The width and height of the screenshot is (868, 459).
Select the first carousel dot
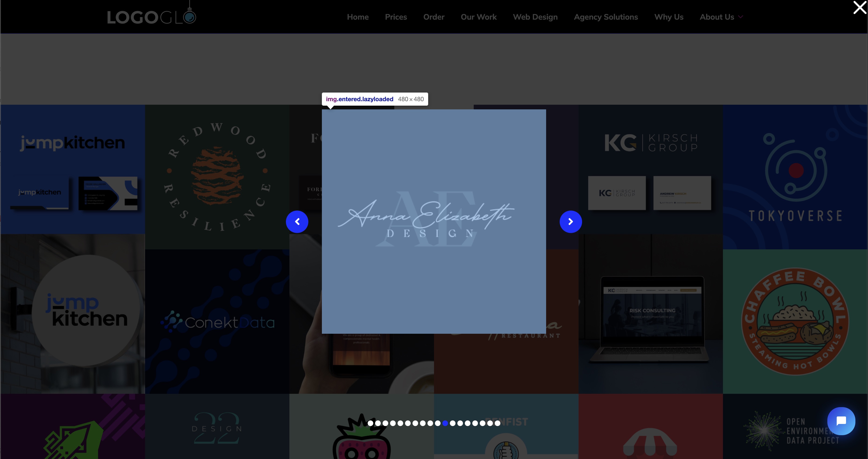pos(370,423)
